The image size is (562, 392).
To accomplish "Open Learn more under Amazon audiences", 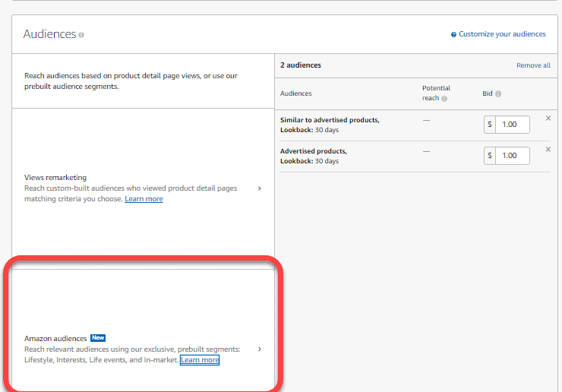I will [200, 360].
